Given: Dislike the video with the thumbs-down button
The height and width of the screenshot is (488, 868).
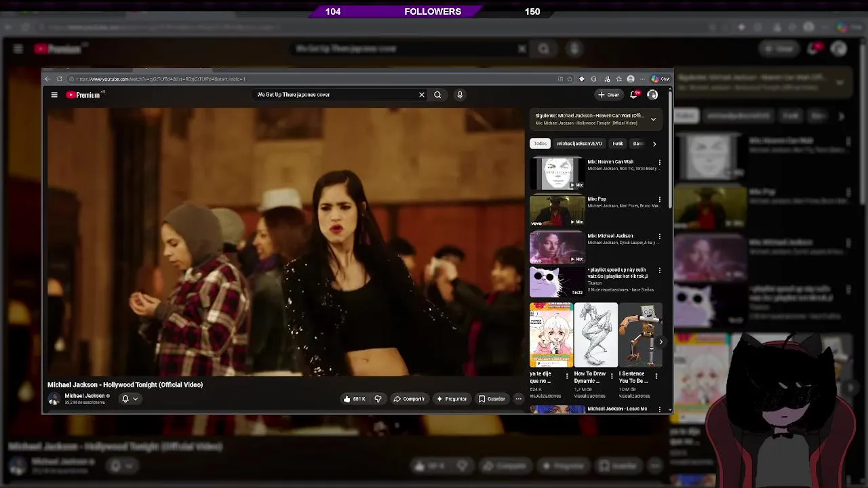Looking at the screenshot, I should coord(378,399).
